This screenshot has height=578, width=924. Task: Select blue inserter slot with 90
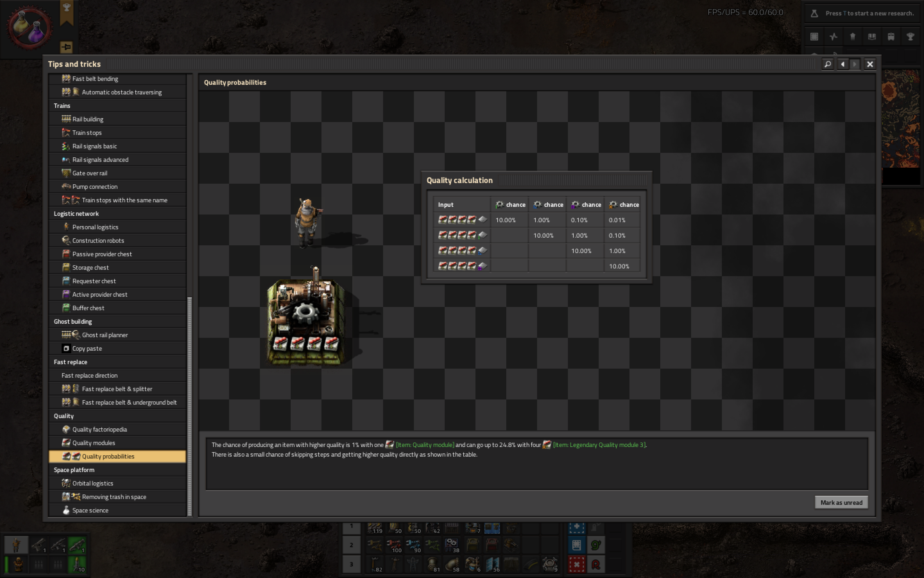pos(413,545)
